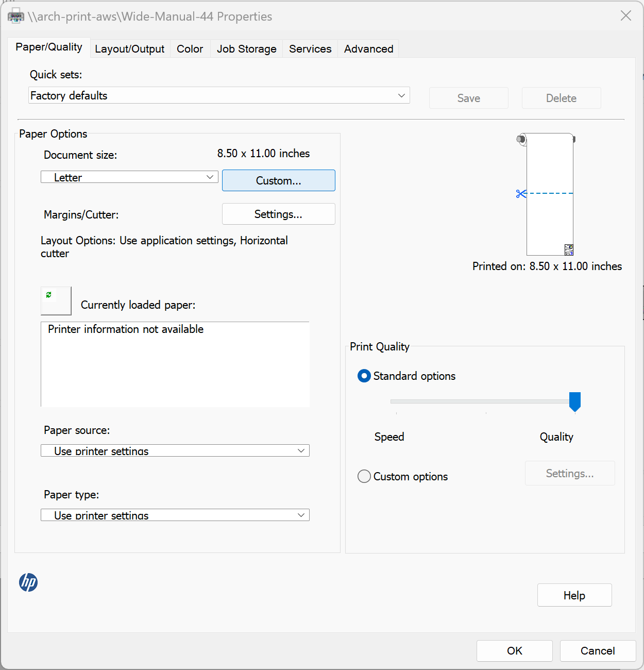The height and width of the screenshot is (670, 644).
Task: Click the refresh loaded paper icon button
Action: pyautogui.click(x=56, y=301)
